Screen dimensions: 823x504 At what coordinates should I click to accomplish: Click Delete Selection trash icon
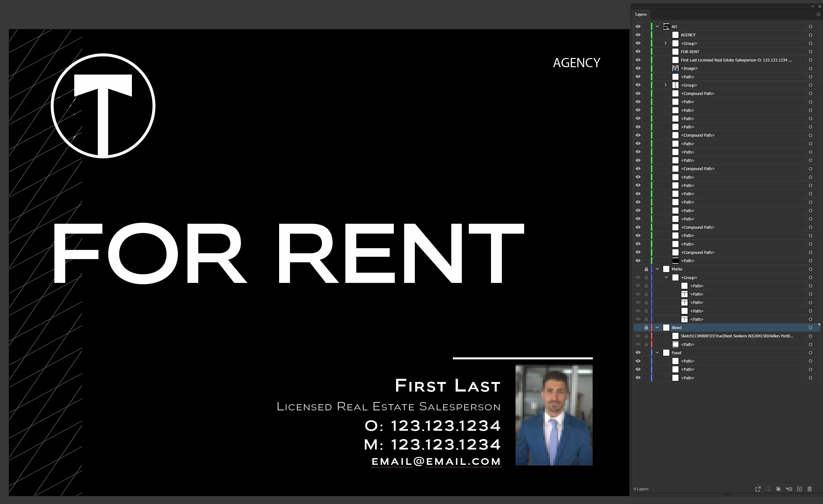(809, 489)
